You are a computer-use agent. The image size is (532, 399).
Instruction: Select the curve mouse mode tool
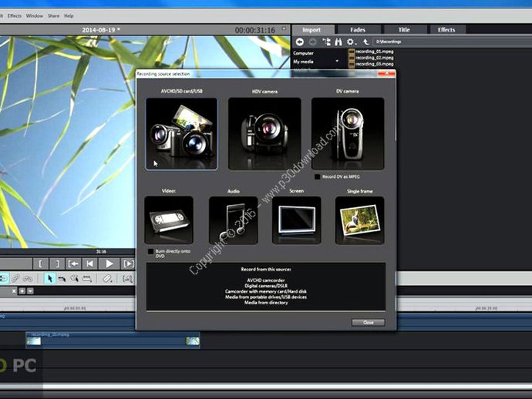(x=62, y=279)
